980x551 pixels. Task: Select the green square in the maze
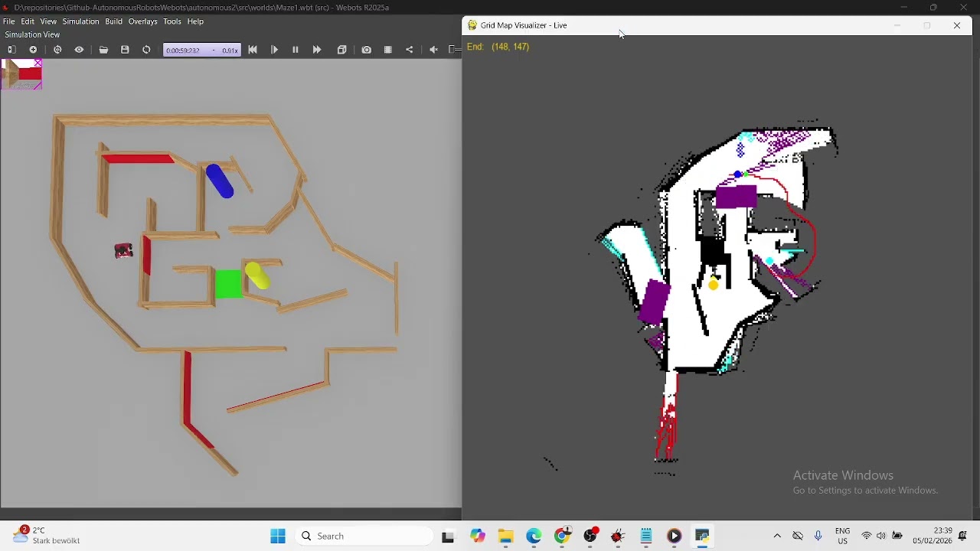click(228, 284)
